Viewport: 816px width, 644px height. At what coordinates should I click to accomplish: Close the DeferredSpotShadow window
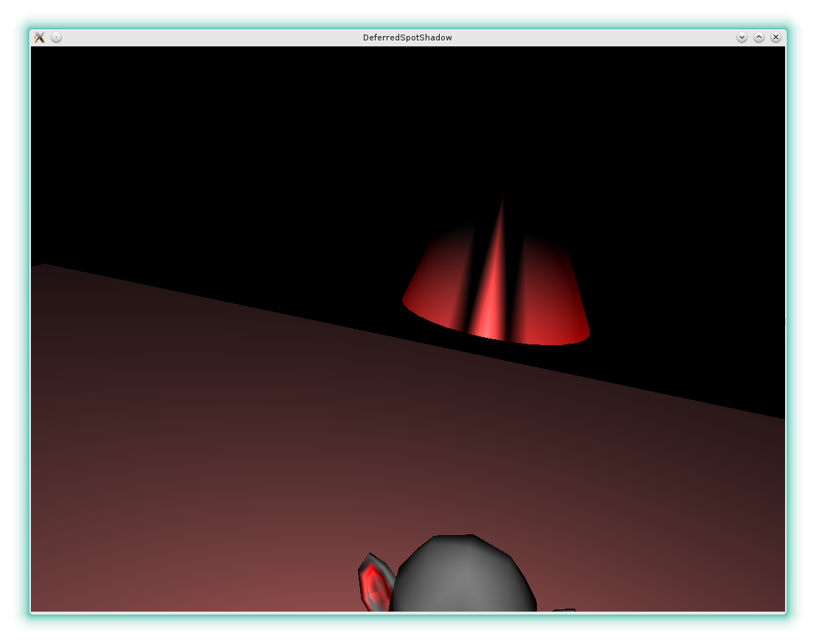coord(775,38)
